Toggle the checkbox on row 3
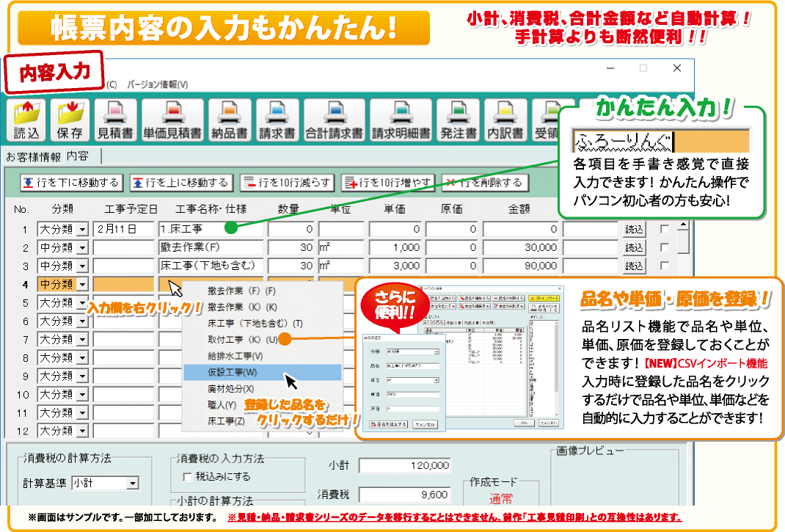Image resolution: width=785 pixels, height=532 pixels. pos(665,266)
